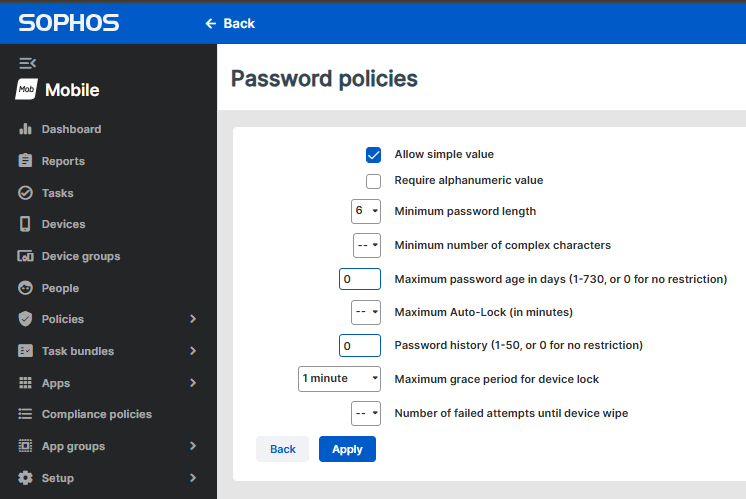Open Device groups section

pyautogui.click(x=81, y=256)
